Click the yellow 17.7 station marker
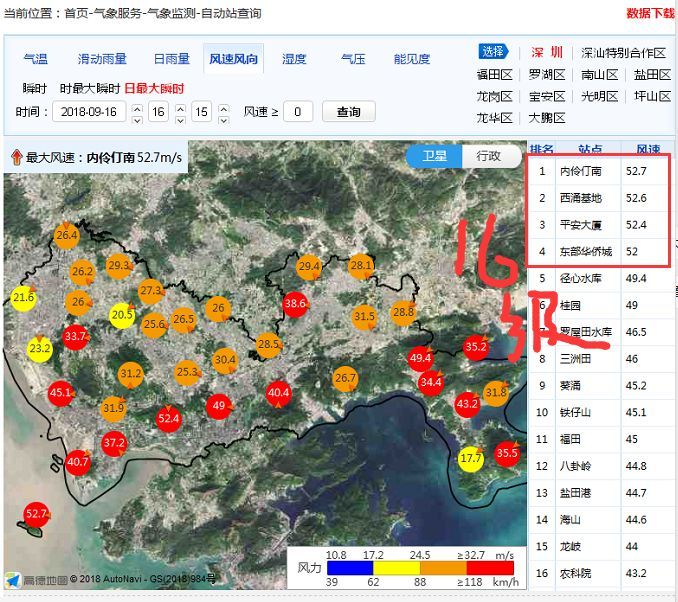 470,459
